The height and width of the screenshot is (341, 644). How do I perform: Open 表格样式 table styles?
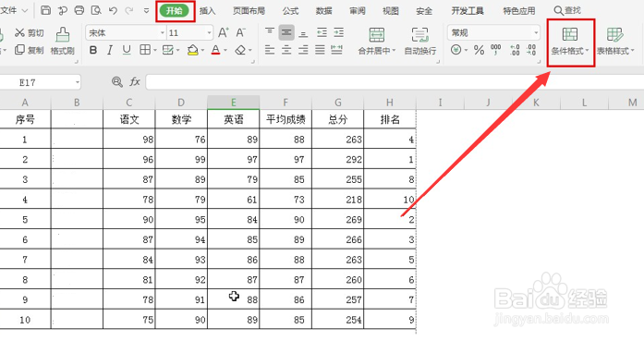615,42
